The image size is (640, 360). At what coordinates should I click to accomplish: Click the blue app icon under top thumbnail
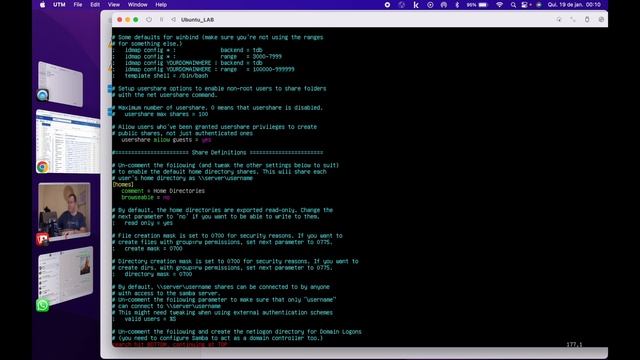point(42,95)
